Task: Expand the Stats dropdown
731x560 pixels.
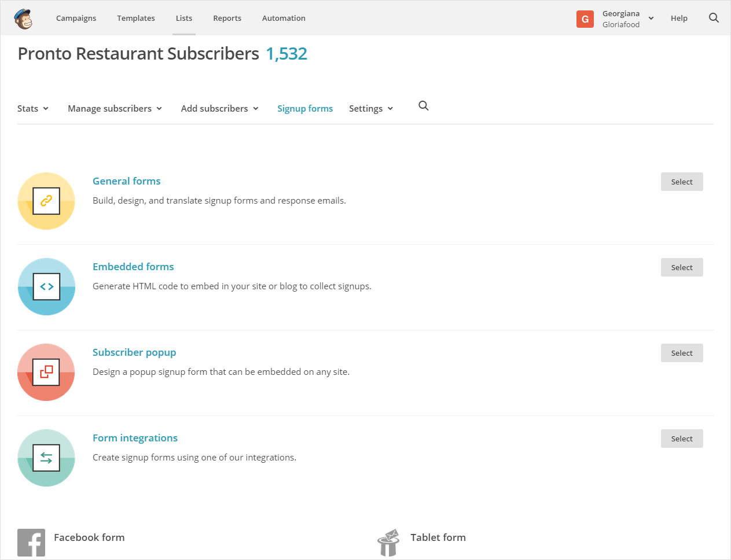Action: (33, 108)
